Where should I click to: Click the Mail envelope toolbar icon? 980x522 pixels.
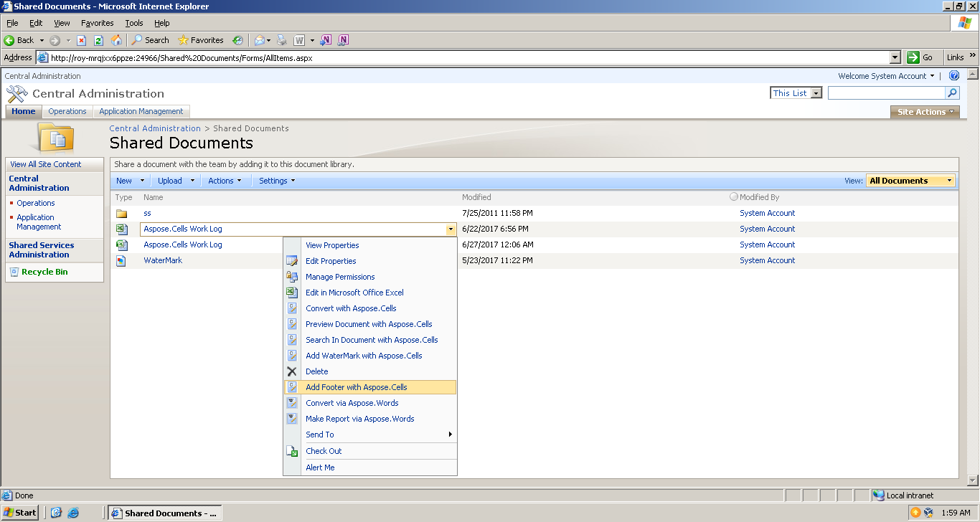(x=260, y=40)
